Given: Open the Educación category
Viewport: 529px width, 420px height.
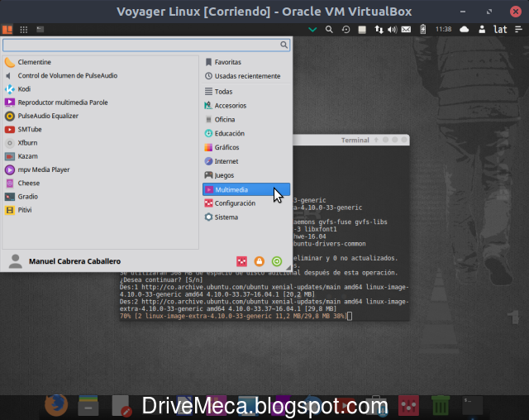Looking at the screenshot, I should (x=246, y=133).
